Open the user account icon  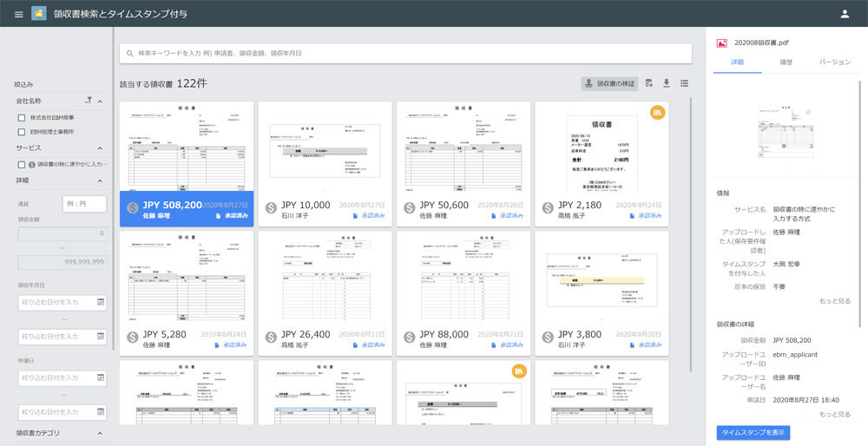pyautogui.click(x=845, y=14)
